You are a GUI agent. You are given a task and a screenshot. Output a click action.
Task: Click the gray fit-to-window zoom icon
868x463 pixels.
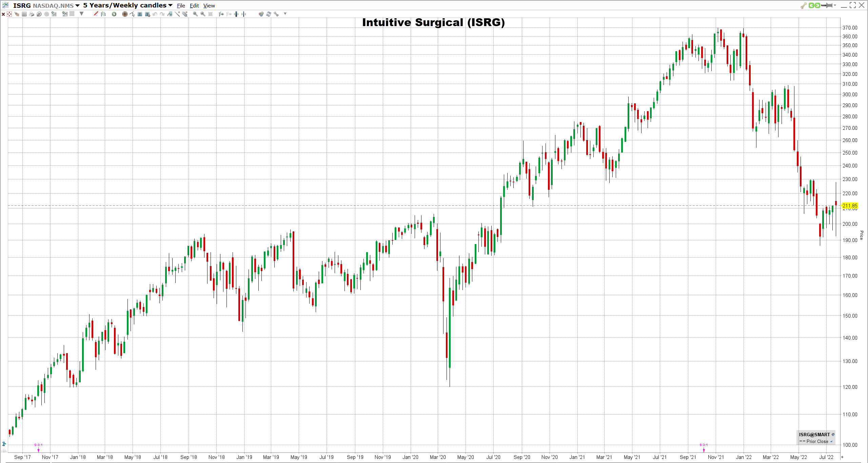click(x=210, y=14)
